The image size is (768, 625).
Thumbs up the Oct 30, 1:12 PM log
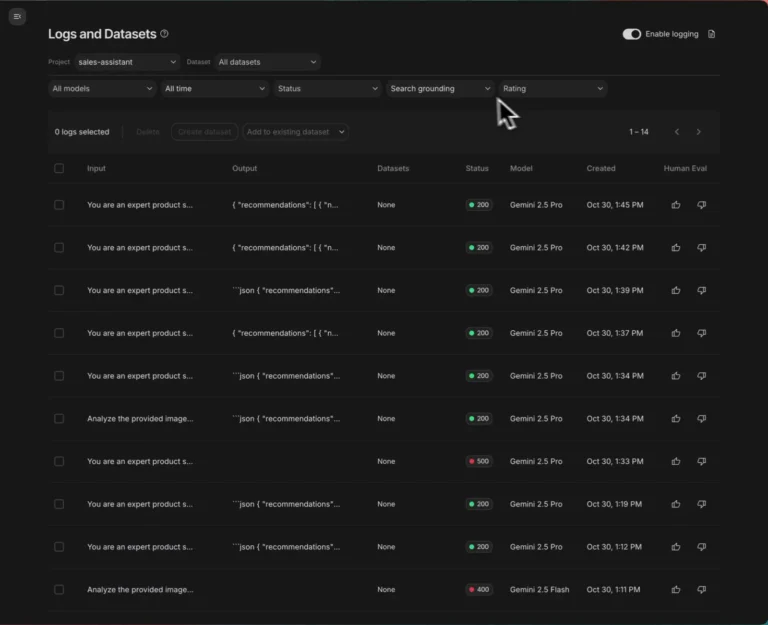coord(676,547)
